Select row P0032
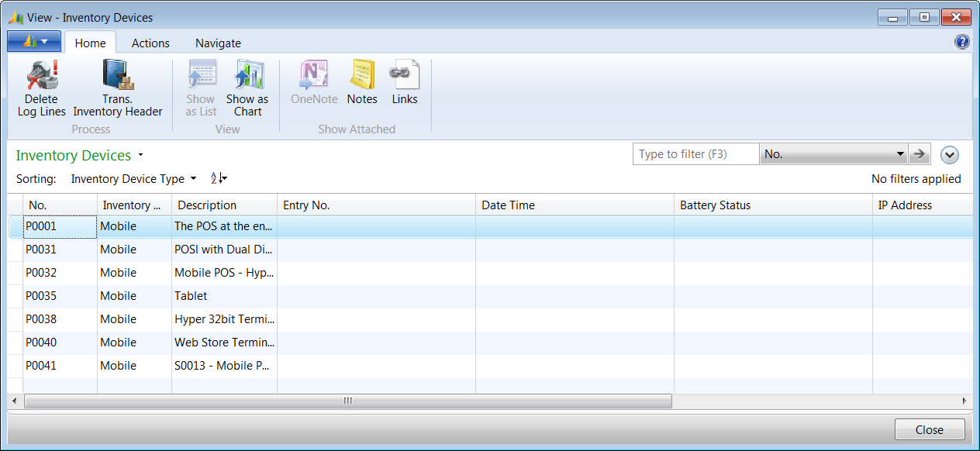The image size is (980, 451). 490,273
